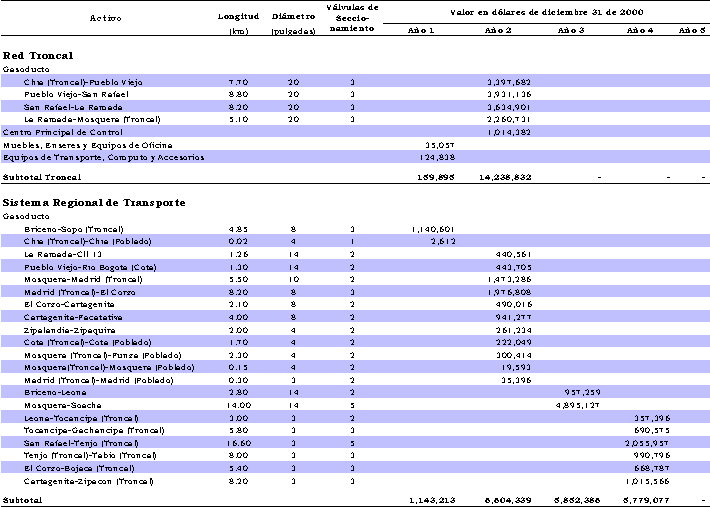The height and width of the screenshot is (507, 710).
Task: Select the "Válvulas de Seccionamiento" header
Action: [352, 18]
